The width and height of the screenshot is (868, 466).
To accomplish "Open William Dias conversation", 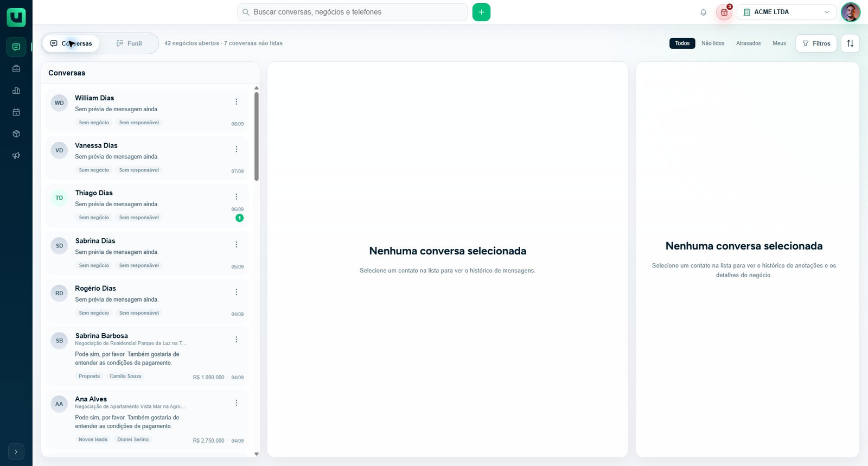I will click(x=147, y=110).
